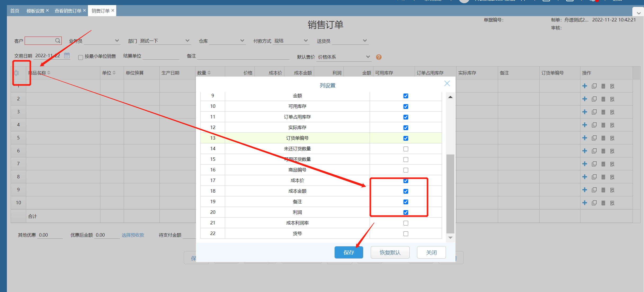
Task: Enable the 货号 column checkbox
Action: [406, 234]
